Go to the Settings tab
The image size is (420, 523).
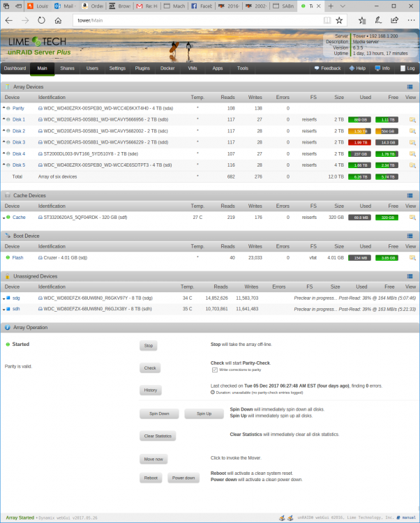click(x=117, y=68)
